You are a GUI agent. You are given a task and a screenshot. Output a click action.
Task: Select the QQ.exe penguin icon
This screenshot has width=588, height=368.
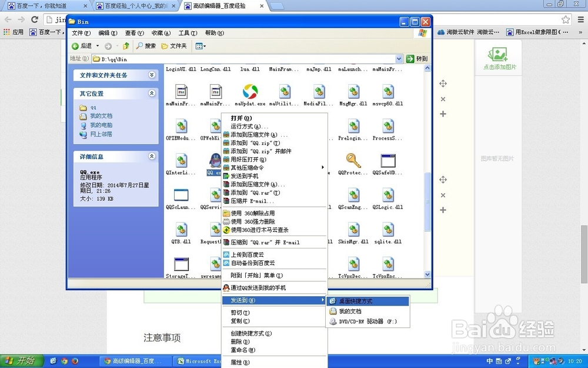click(x=215, y=160)
